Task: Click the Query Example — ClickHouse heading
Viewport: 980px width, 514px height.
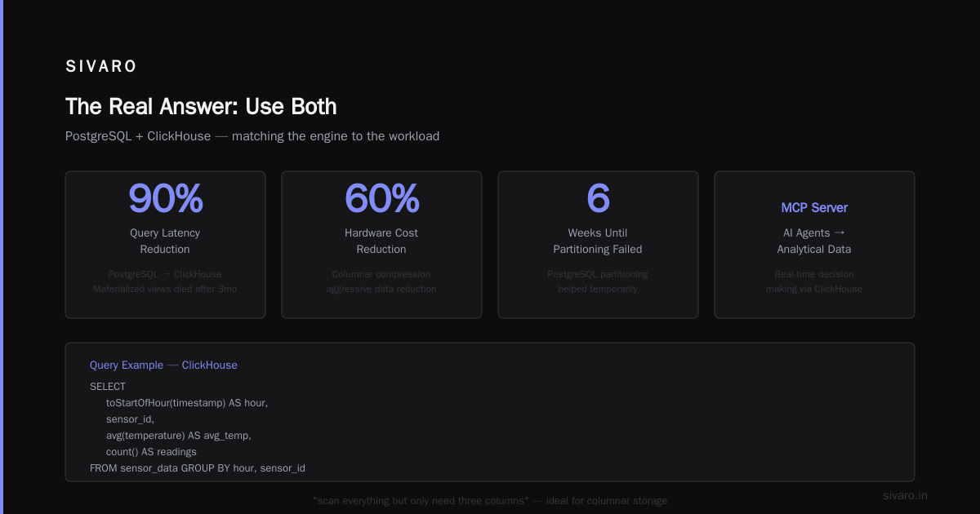Action: pos(163,366)
